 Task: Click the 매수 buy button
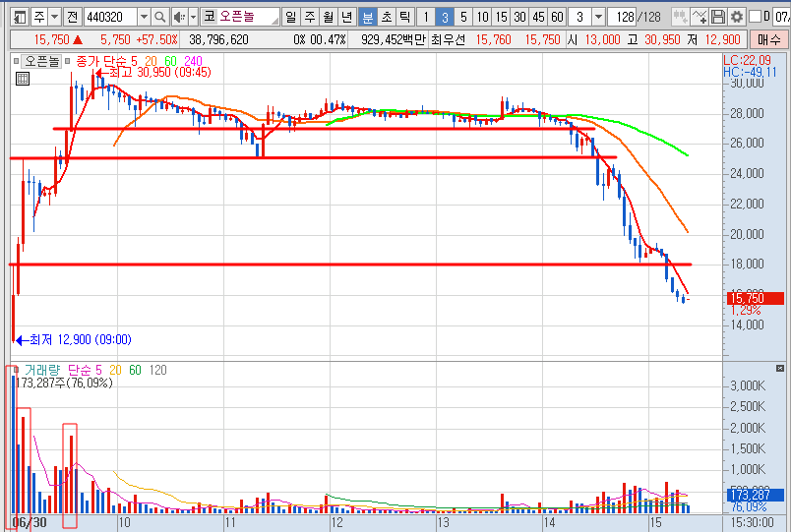(x=768, y=39)
